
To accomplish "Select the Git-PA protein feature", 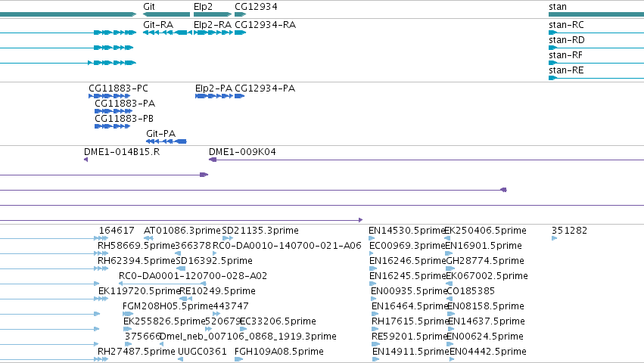I will click(x=166, y=141).
